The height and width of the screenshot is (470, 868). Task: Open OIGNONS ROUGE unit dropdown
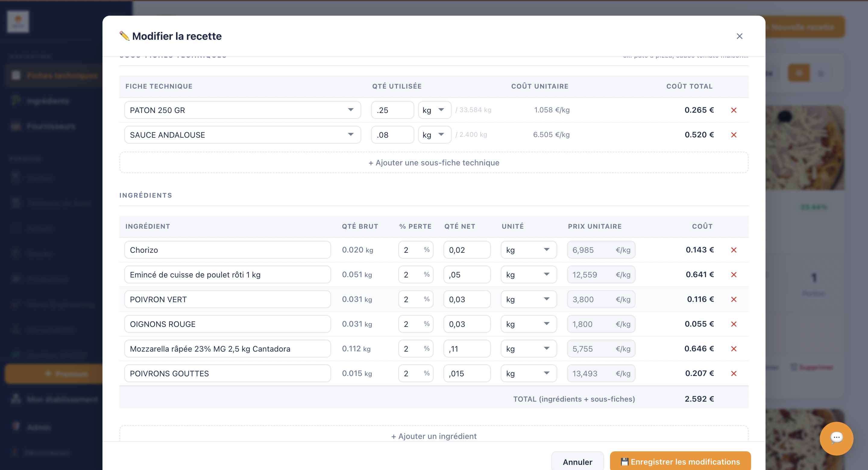(528, 324)
